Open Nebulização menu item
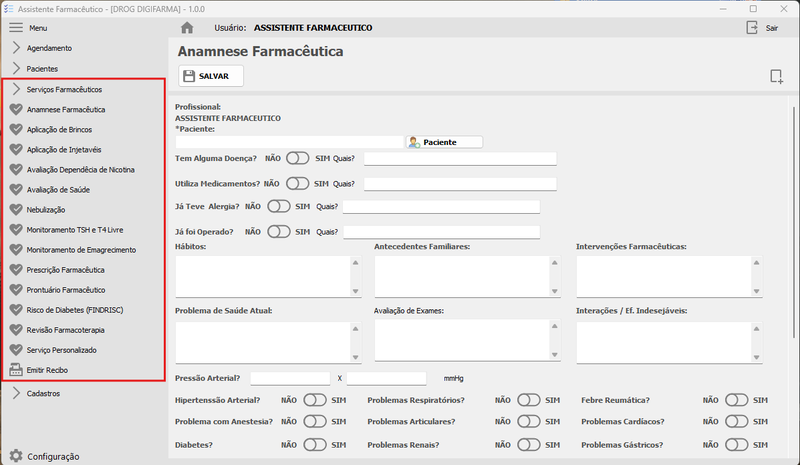The width and height of the screenshot is (800, 465). point(46,209)
